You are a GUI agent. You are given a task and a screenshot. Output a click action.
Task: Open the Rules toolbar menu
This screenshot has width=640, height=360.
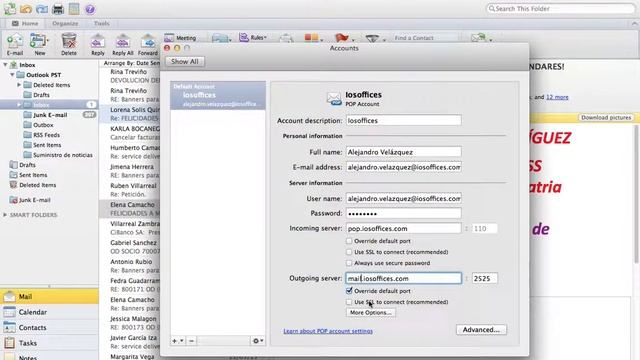[253, 38]
